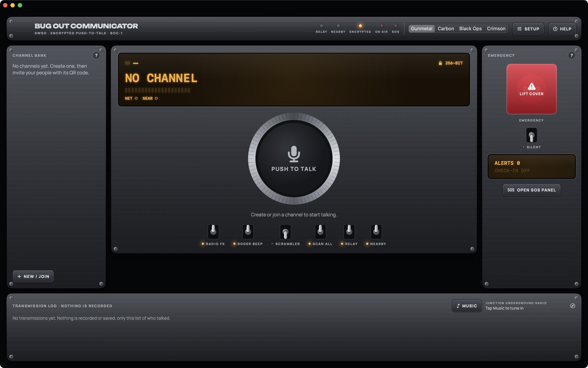Click the ON AIR status indicator light
The image size is (588, 368).
pos(381,26)
